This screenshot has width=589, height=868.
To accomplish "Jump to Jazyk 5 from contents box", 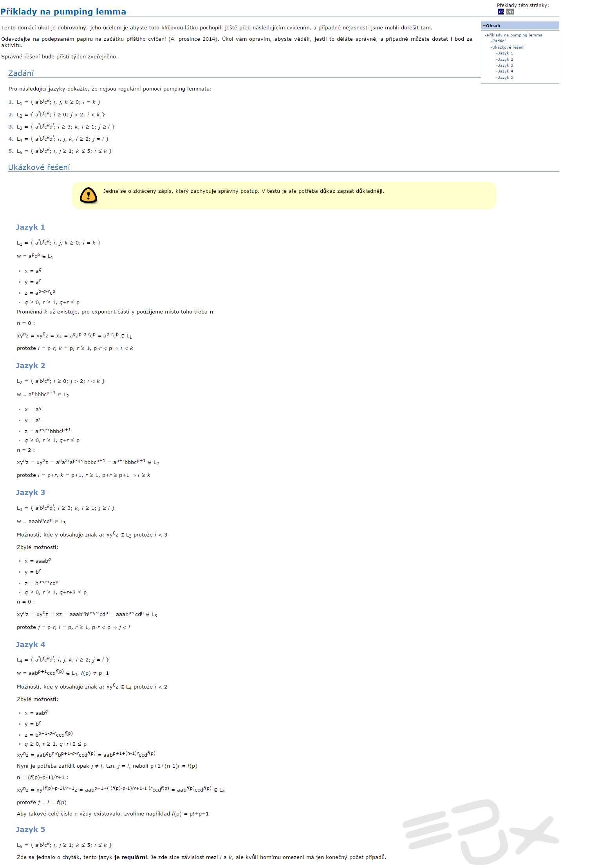I will coord(505,78).
